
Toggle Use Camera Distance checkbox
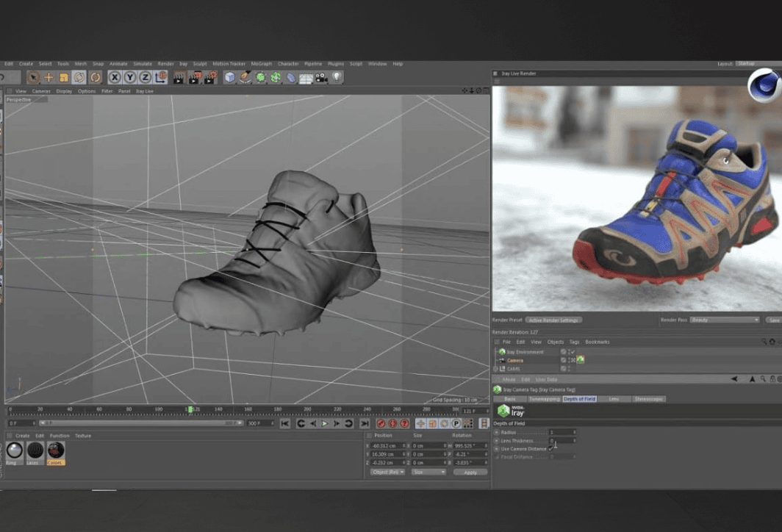pyautogui.click(x=550, y=448)
